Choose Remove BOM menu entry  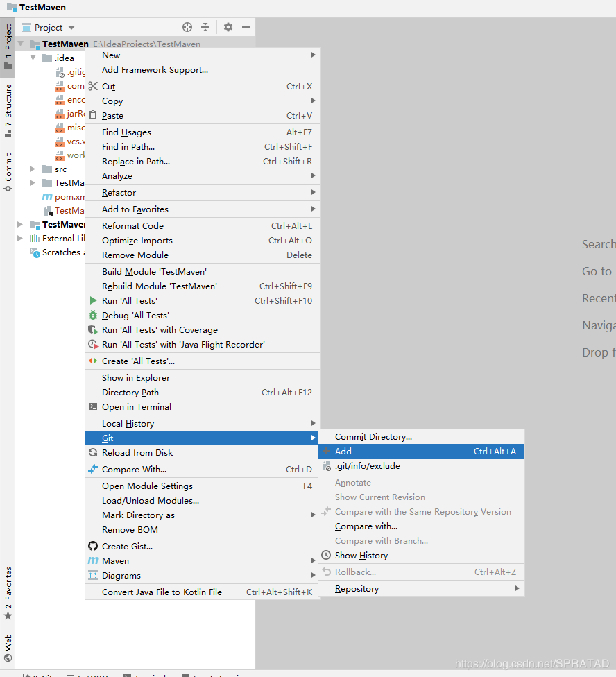click(x=203, y=529)
